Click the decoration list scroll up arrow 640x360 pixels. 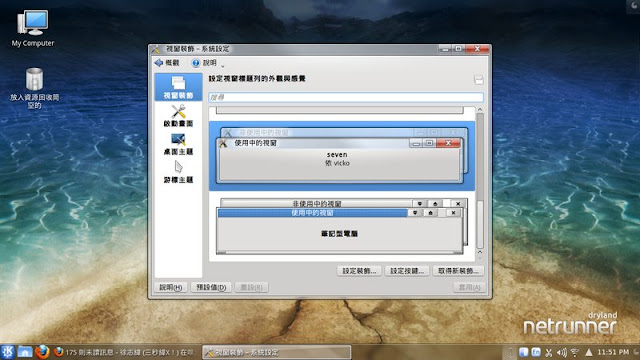(x=480, y=109)
